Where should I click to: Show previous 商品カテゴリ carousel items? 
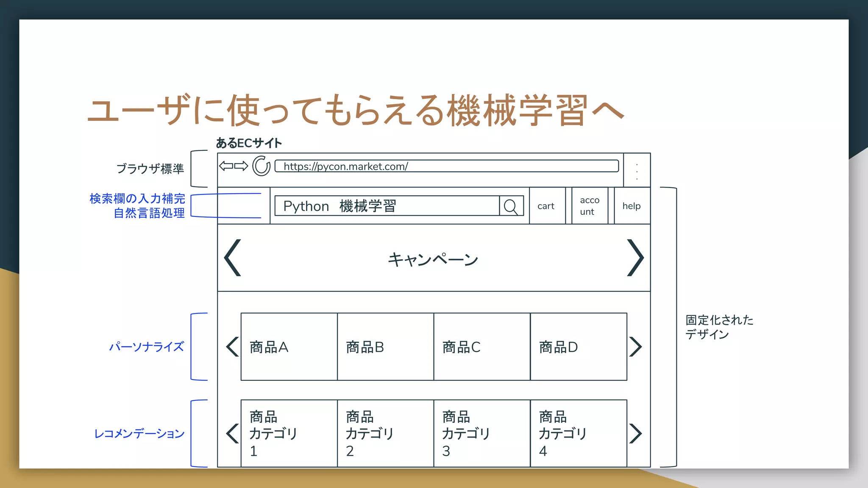(x=232, y=433)
